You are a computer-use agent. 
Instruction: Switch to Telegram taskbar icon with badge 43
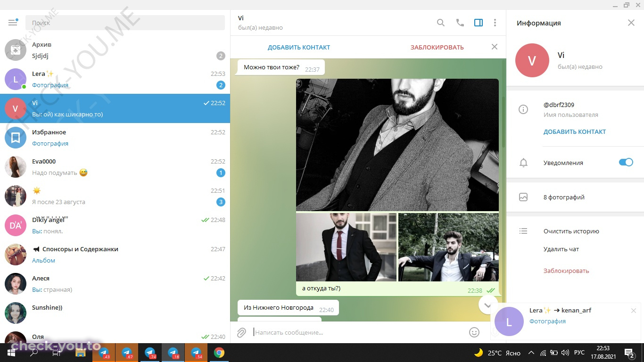click(104, 353)
